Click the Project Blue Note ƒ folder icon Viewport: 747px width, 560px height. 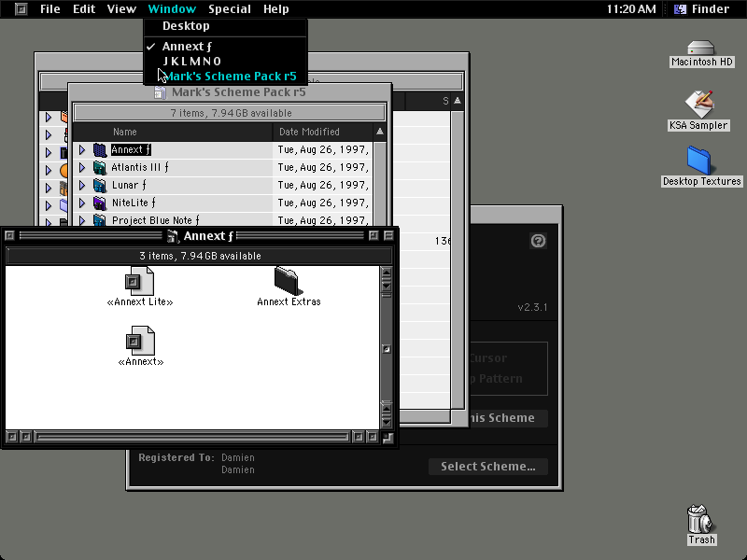click(100, 220)
